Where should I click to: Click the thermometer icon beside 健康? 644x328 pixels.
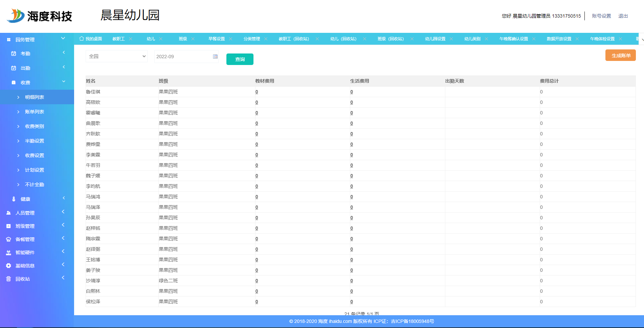click(x=14, y=199)
